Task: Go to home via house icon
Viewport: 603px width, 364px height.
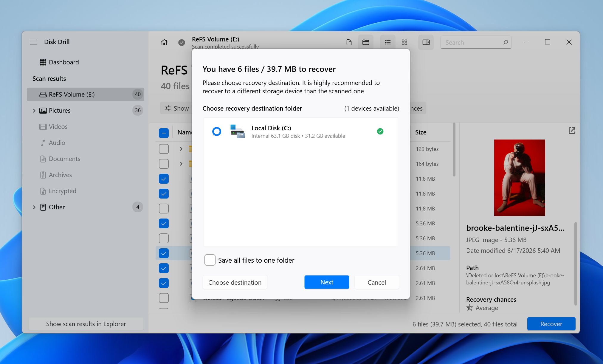Action: pyautogui.click(x=164, y=43)
